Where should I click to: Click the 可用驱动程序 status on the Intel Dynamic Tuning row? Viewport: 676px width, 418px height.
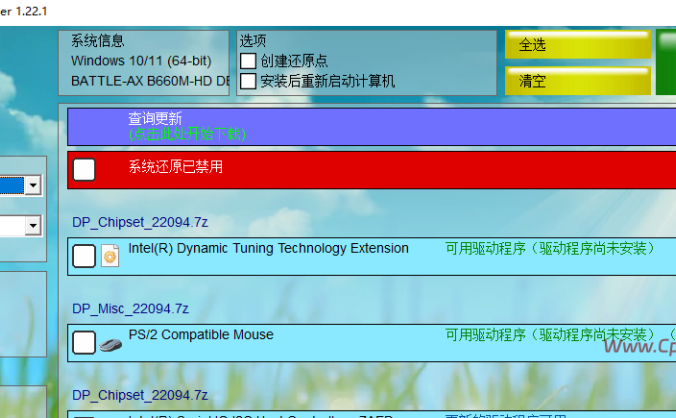550,248
